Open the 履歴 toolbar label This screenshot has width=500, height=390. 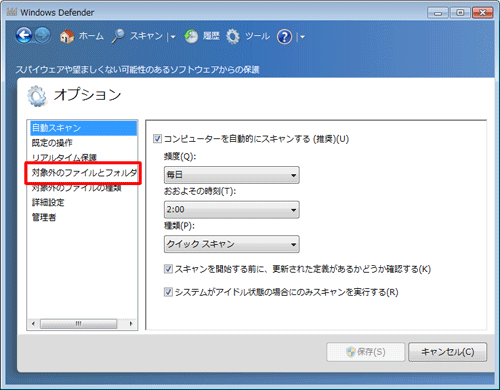[211, 36]
